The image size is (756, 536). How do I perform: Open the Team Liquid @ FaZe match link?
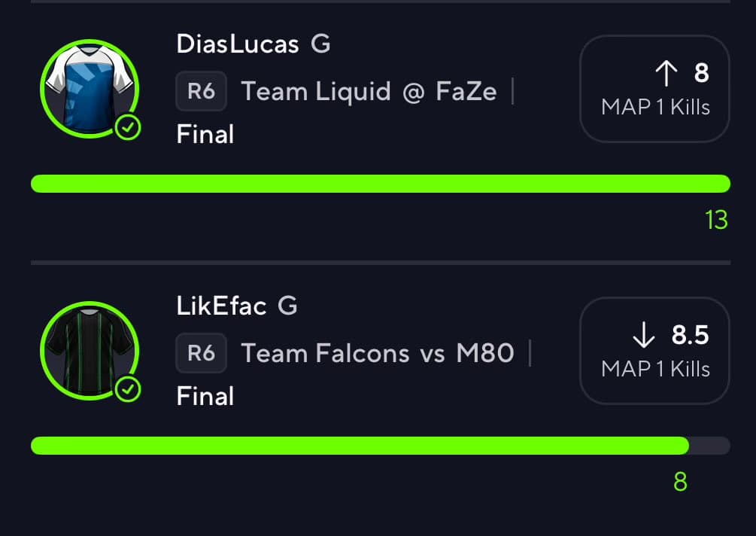click(x=368, y=90)
